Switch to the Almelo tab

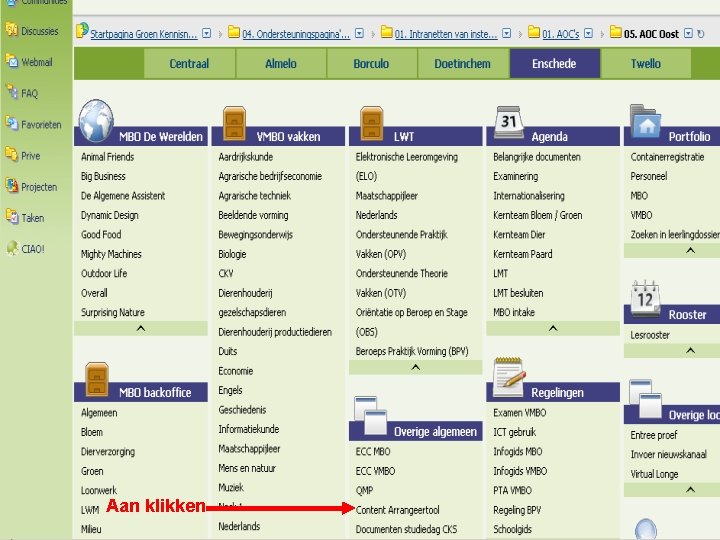coord(281,63)
